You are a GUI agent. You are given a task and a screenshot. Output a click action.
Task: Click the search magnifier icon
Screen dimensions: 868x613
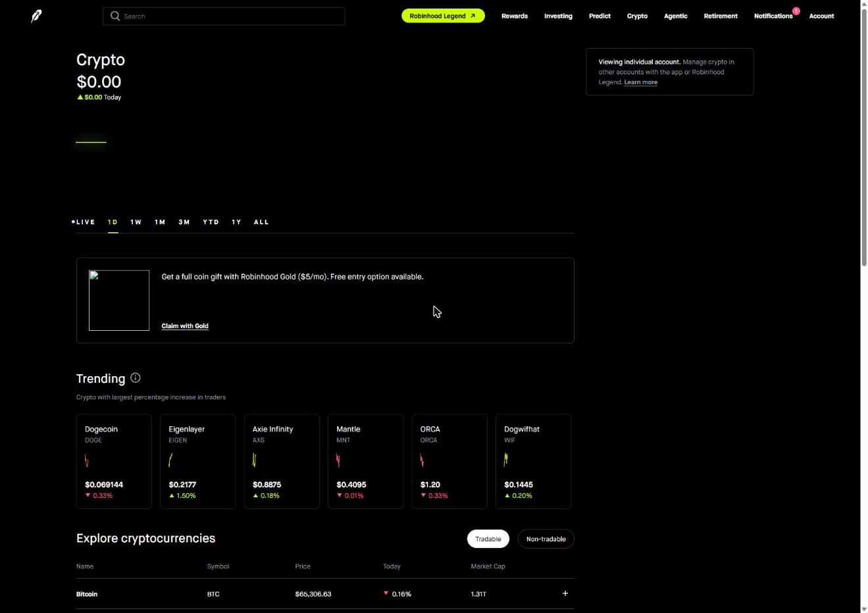coord(115,16)
